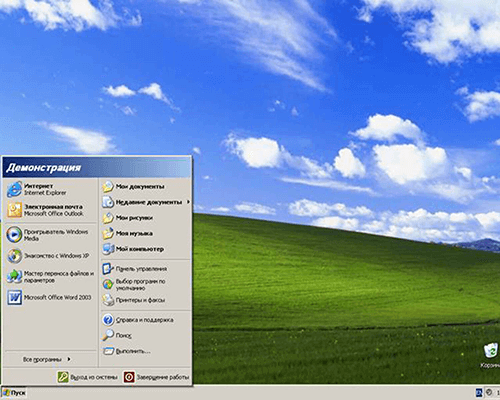Click Завершение работы shutdown button

pyautogui.click(x=156, y=377)
